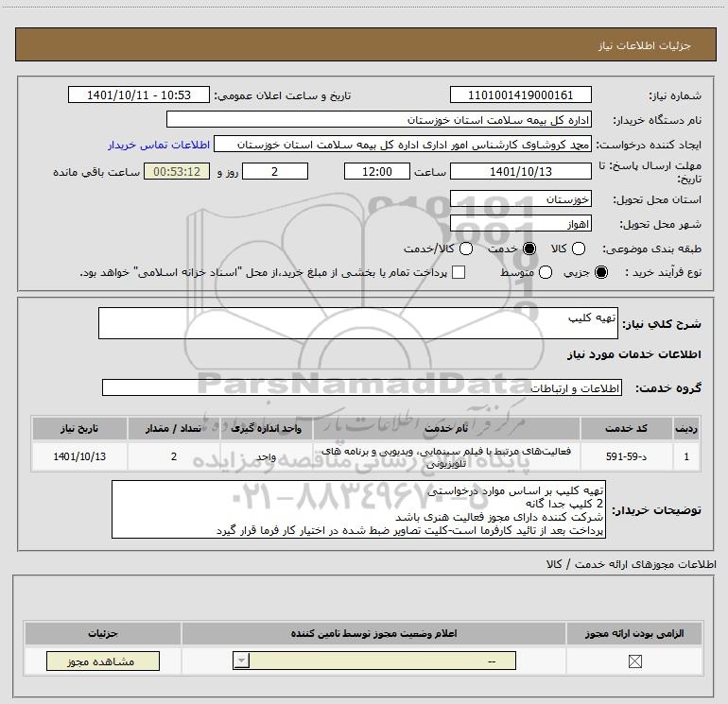Click the request creator name field
Screen dimensions: 728x704
403,145
